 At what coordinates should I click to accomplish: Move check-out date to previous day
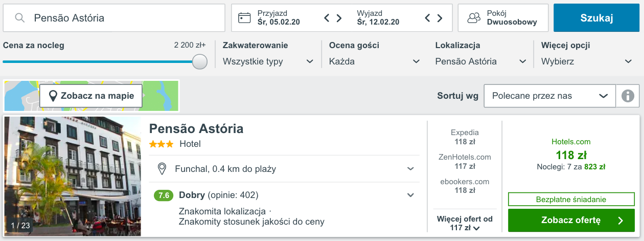click(428, 18)
